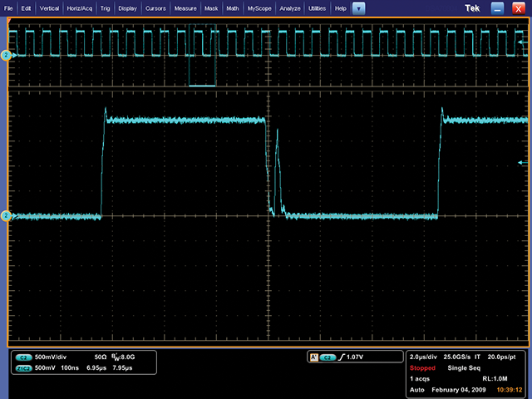532x399 pixels.
Task: Click the red Stopped acquisition status
Action: [x=423, y=367]
